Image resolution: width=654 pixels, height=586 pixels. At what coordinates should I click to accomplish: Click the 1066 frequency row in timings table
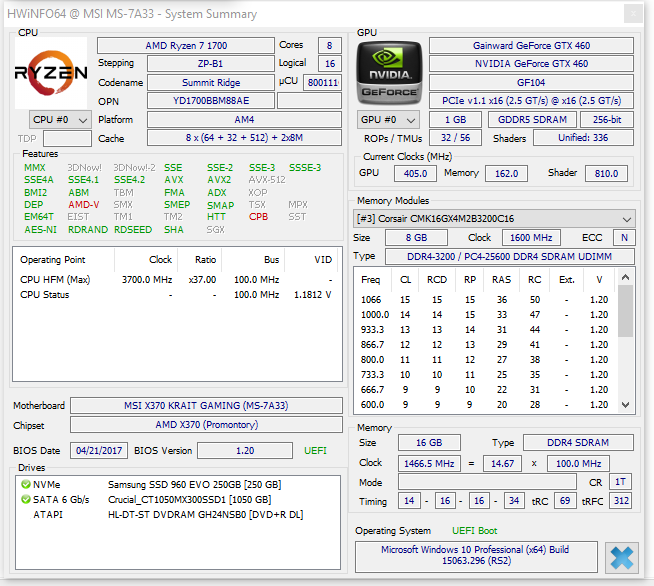[486, 299]
